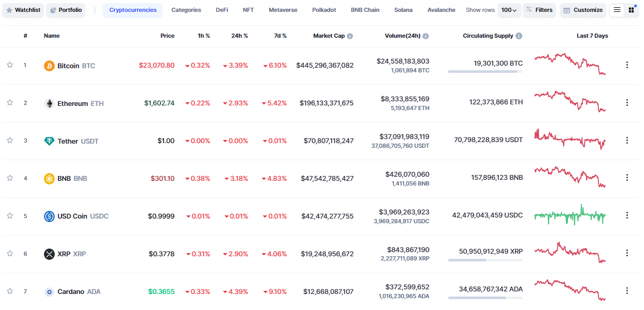644x310 pixels.
Task: Switch to the DeFi tab
Action: [x=222, y=10]
